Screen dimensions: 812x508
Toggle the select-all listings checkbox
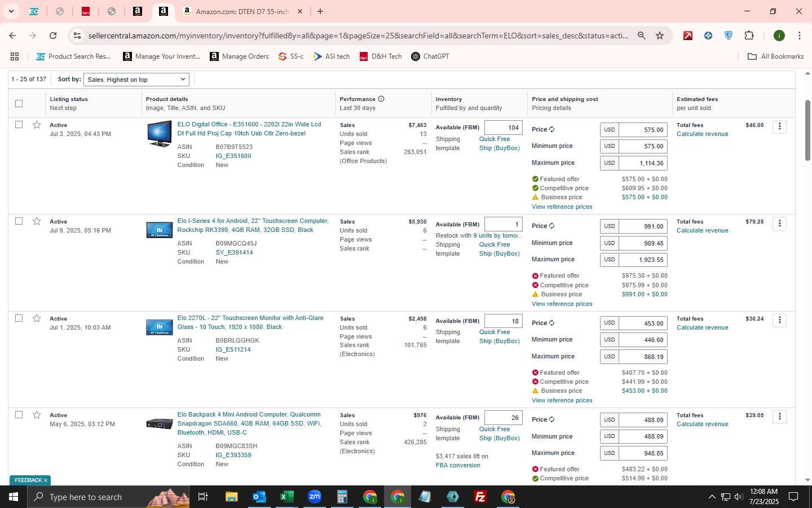click(19, 103)
